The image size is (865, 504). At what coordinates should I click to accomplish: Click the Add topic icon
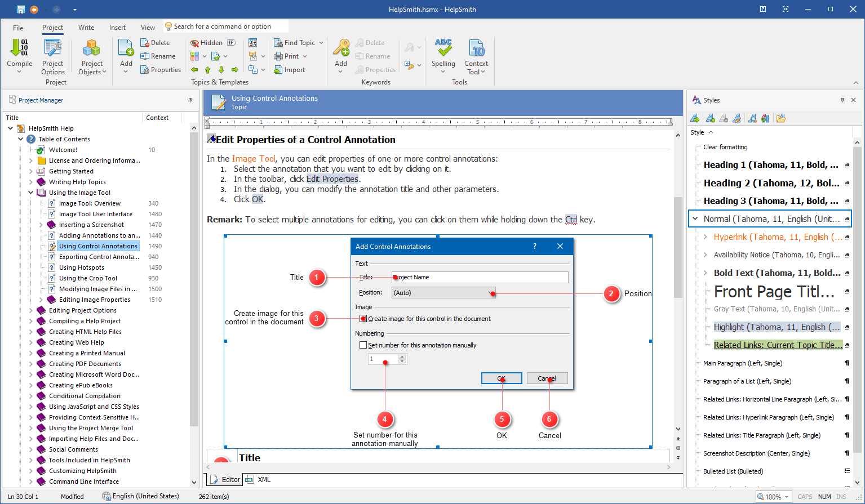pyautogui.click(x=126, y=51)
